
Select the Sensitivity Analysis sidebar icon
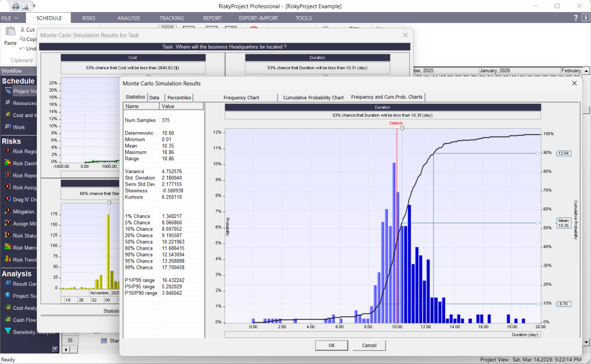click(8, 331)
